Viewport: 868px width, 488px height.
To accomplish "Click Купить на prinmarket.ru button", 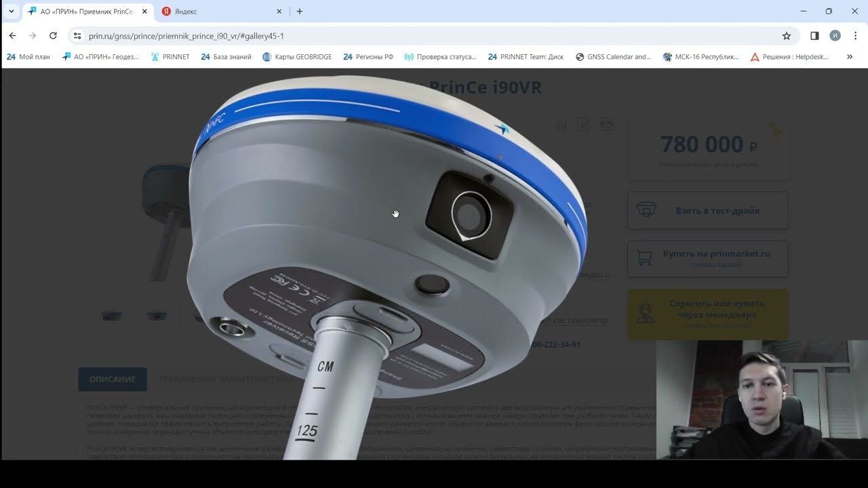I will pos(708,259).
